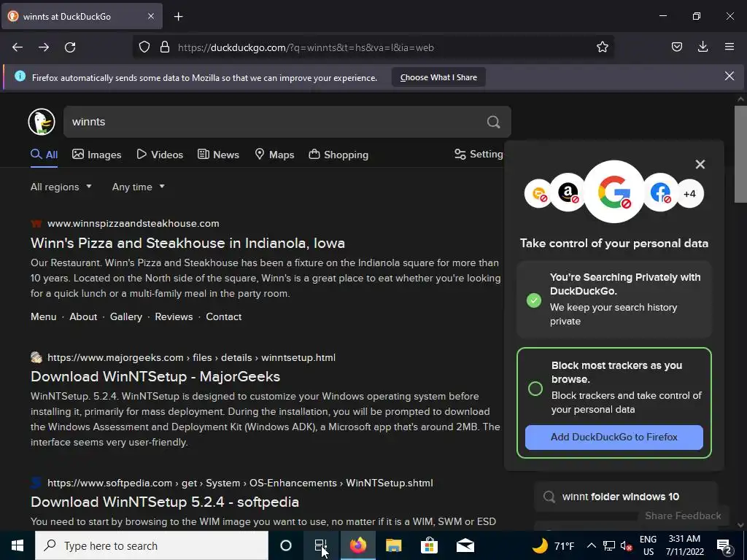Switch to Images results tab
747x560 pixels.
(x=97, y=155)
